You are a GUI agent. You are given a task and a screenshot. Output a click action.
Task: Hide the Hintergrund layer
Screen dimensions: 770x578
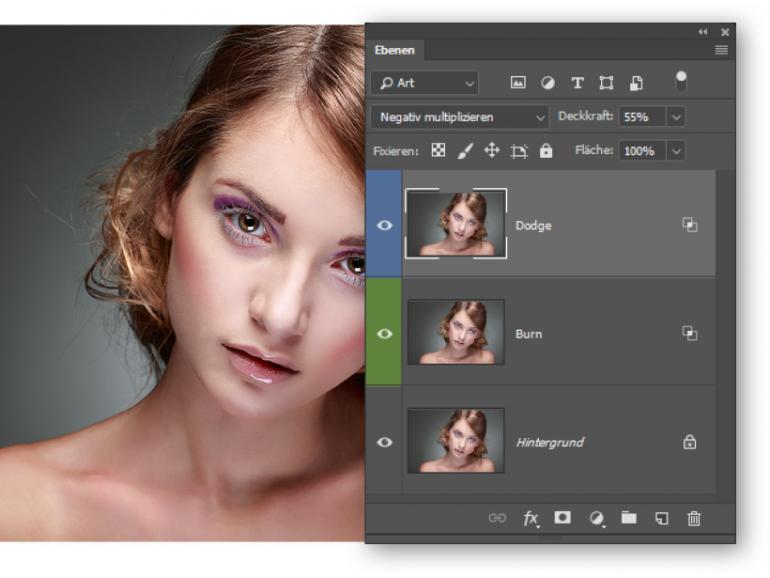pyautogui.click(x=384, y=442)
